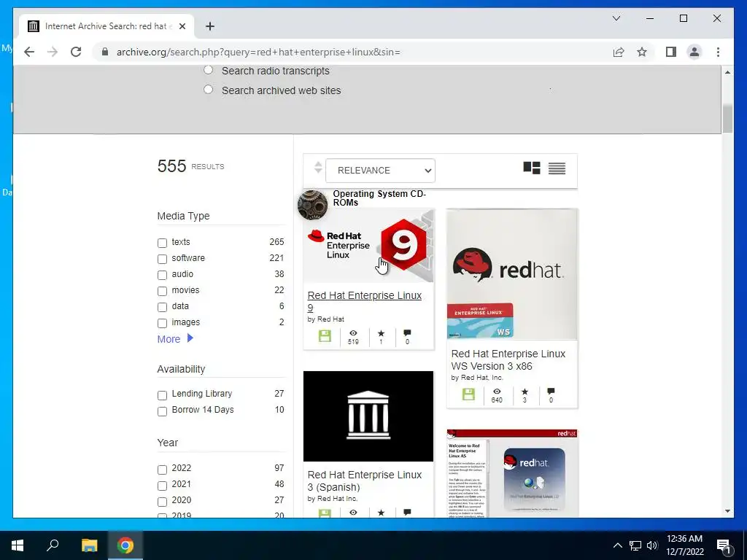Viewport: 747px width, 560px height.
Task: Check the movies media type filter
Action: point(162,291)
